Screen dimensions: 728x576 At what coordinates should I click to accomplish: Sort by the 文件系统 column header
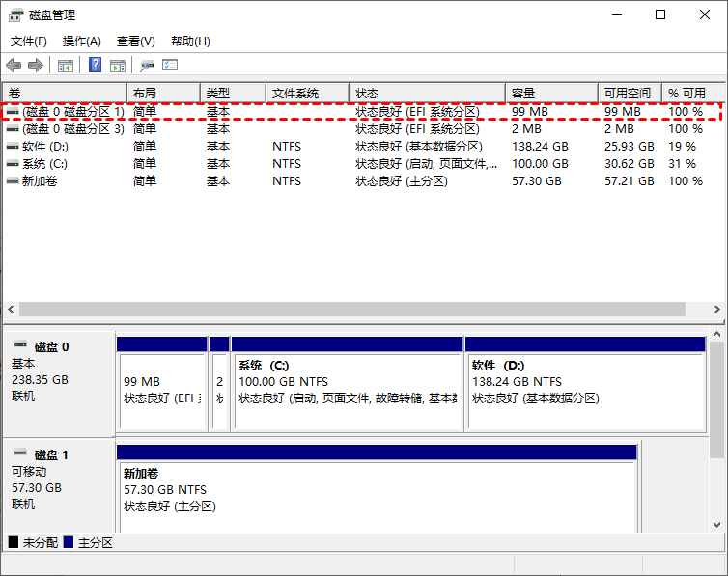click(307, 94)
